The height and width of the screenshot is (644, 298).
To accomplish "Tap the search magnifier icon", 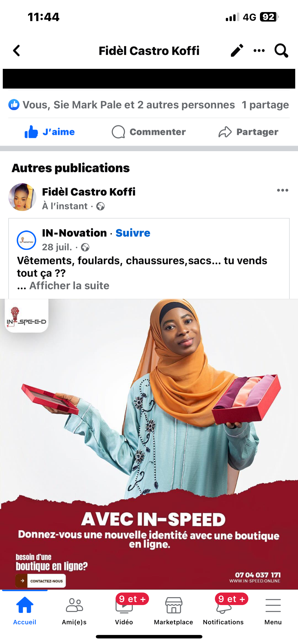I will click(x=281, y=51).
